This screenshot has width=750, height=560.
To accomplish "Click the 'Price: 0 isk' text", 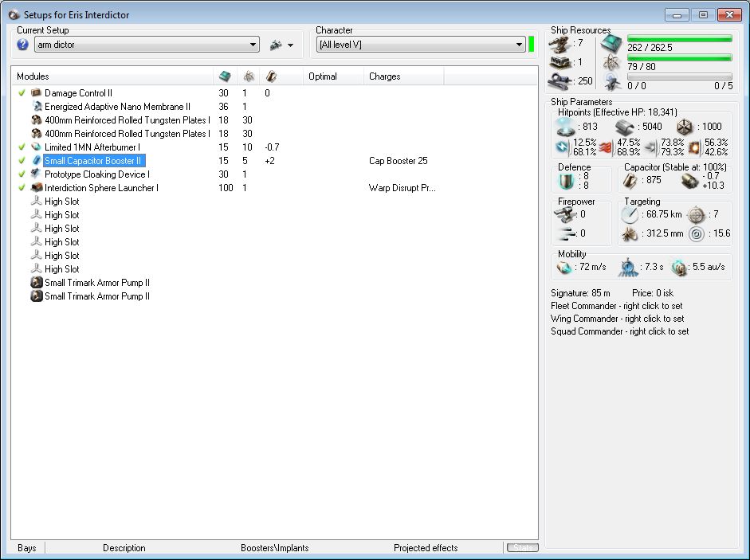I will (653, 292).
